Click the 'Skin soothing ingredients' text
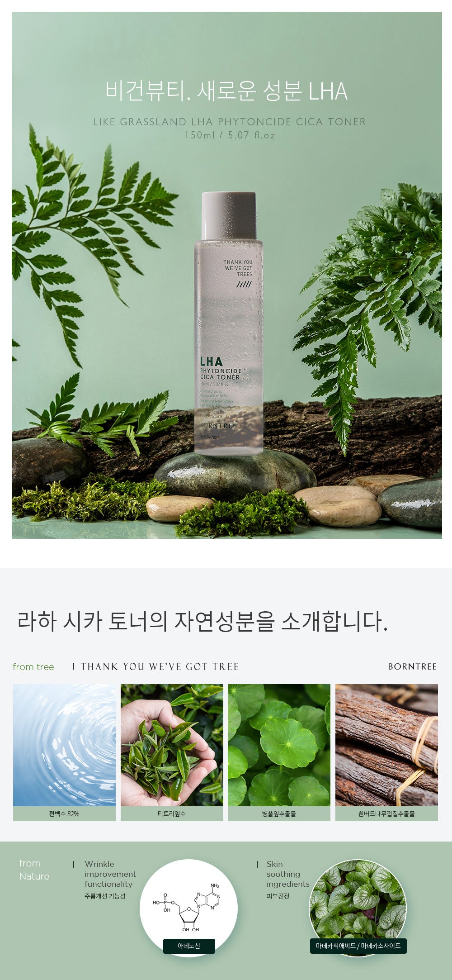Screen dimensions: 452x980 [288, 874]
